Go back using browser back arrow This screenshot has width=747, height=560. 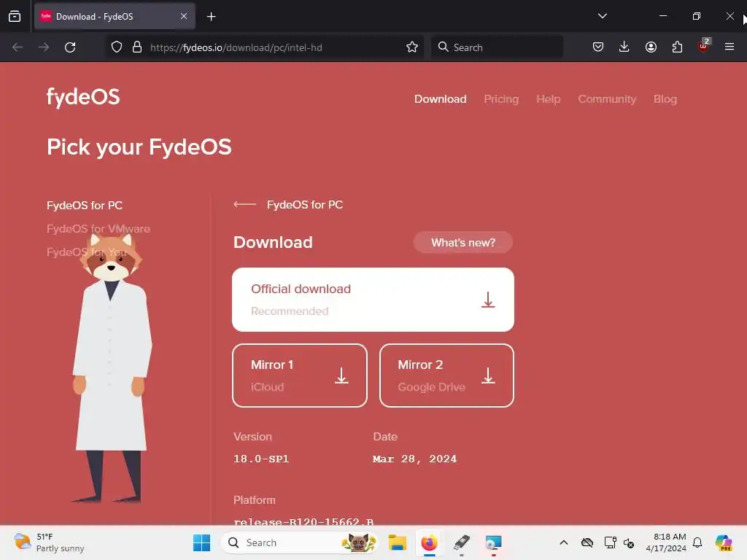18,47
